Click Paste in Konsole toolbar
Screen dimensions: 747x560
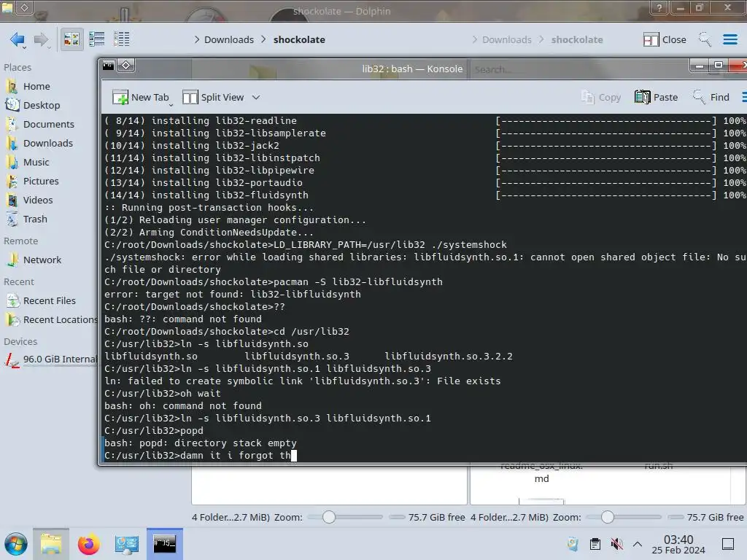click(656, 97)
